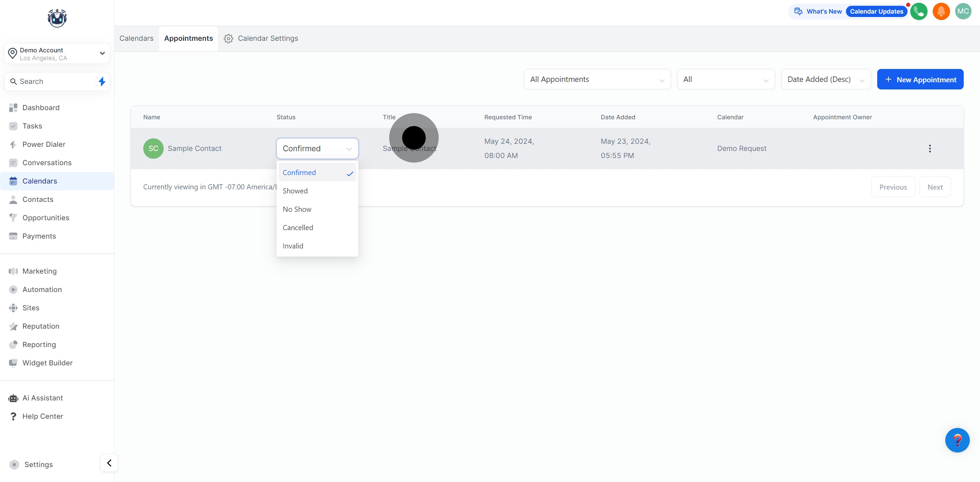Click the New Appointment button
The width and height of the screenshot is (980, 482).
[920, 80]
